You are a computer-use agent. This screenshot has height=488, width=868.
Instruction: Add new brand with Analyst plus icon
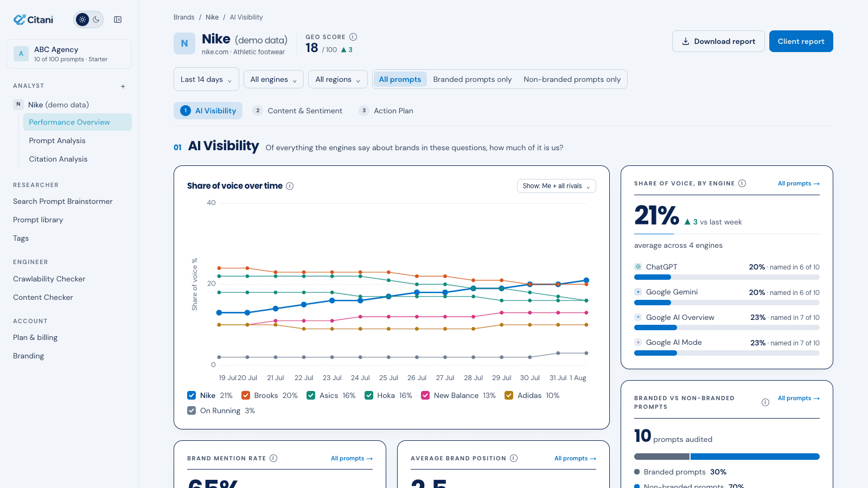click(123, 86)
